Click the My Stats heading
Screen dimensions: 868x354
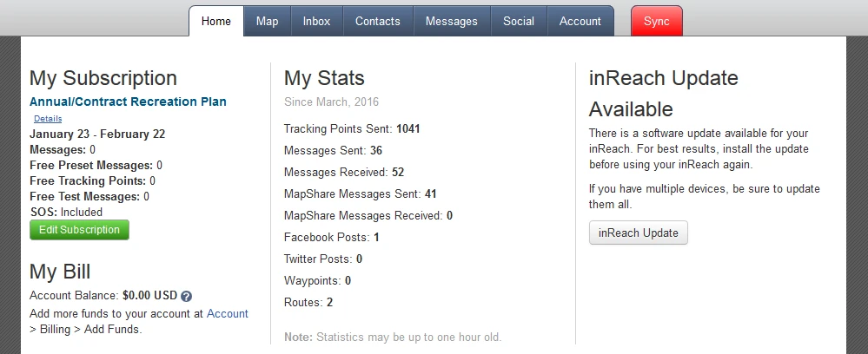tap(324, 78)
